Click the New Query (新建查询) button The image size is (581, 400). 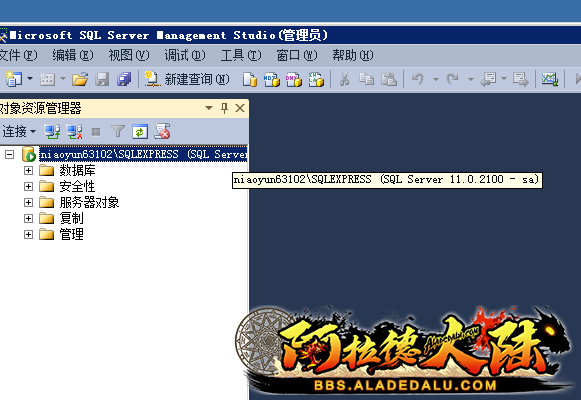point(187,79)
